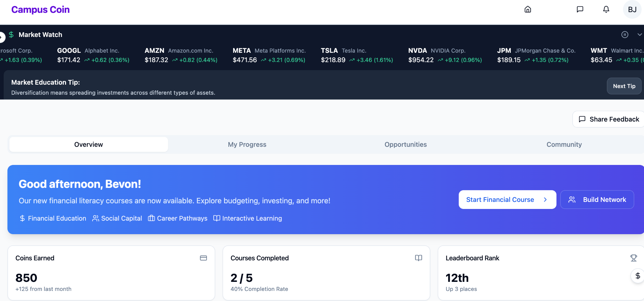Click the Leaderboard Rank trophy icon

[633, 258]
